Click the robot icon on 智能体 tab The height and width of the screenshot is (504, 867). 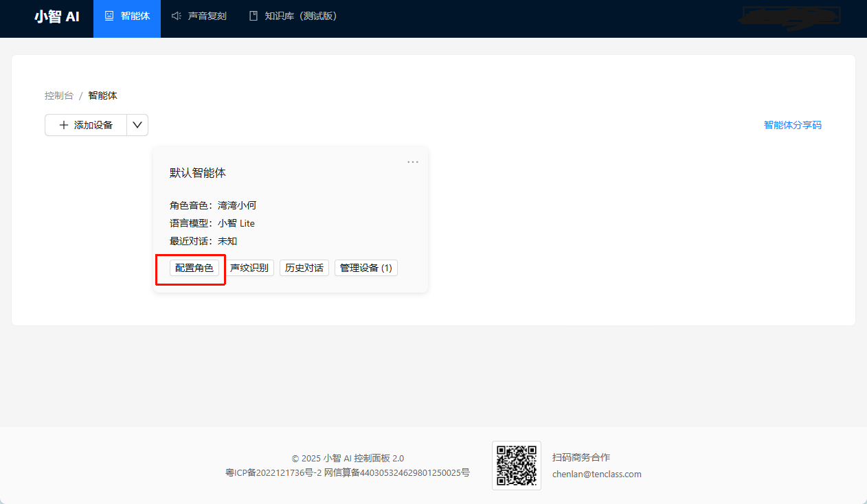pos(109,16)
